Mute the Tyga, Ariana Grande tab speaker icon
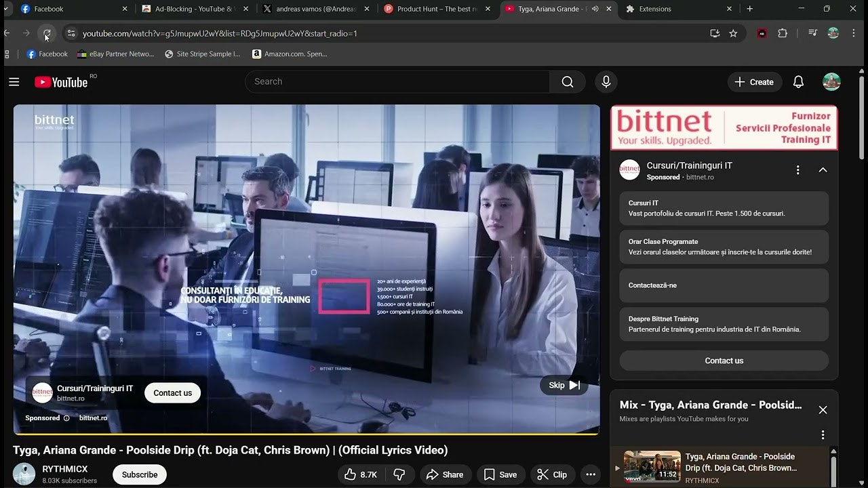This screenshot has height=488, width=868. (595, 9)
